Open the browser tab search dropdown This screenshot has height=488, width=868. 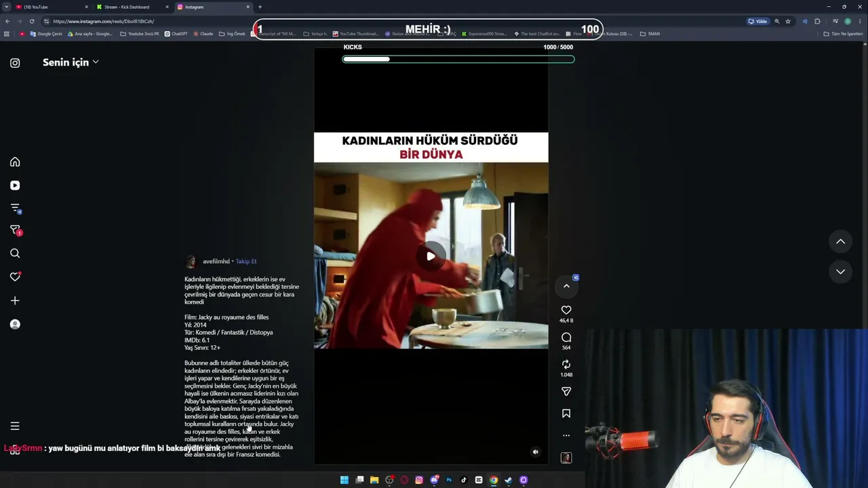click(6, 7)
